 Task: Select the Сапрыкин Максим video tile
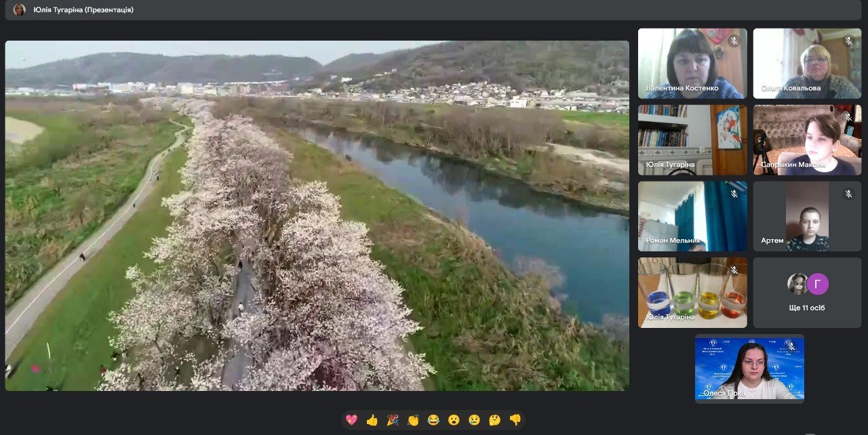pos(807,140)
